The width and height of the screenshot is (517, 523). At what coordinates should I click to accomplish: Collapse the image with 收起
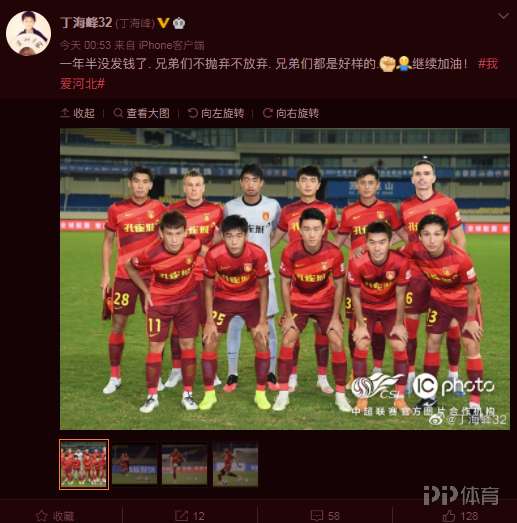78,113
